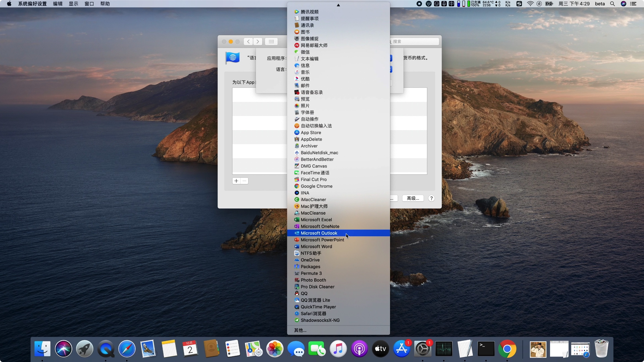
Task: Open System Preferences Dock icon
Action: [423, 349]
